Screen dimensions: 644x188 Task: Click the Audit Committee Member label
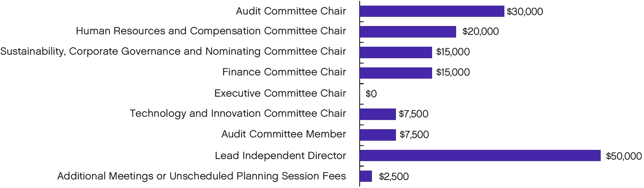click(x=284, y=134)
